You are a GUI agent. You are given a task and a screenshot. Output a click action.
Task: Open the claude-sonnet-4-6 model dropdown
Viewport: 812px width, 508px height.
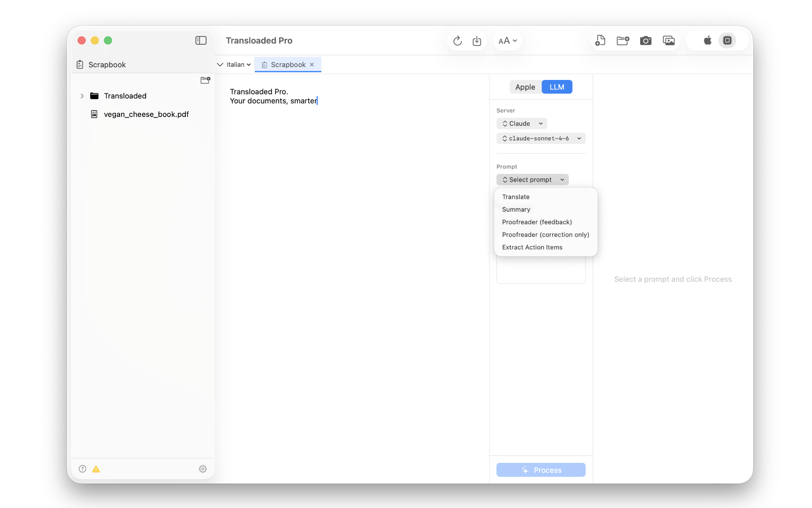[x=540, y=139]
